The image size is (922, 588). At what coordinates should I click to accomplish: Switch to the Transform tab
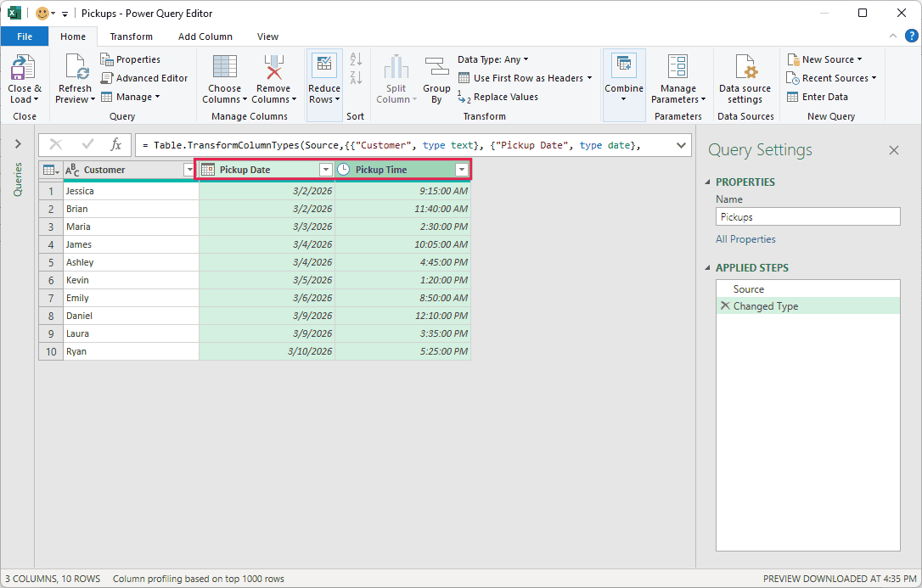[131, 36]
